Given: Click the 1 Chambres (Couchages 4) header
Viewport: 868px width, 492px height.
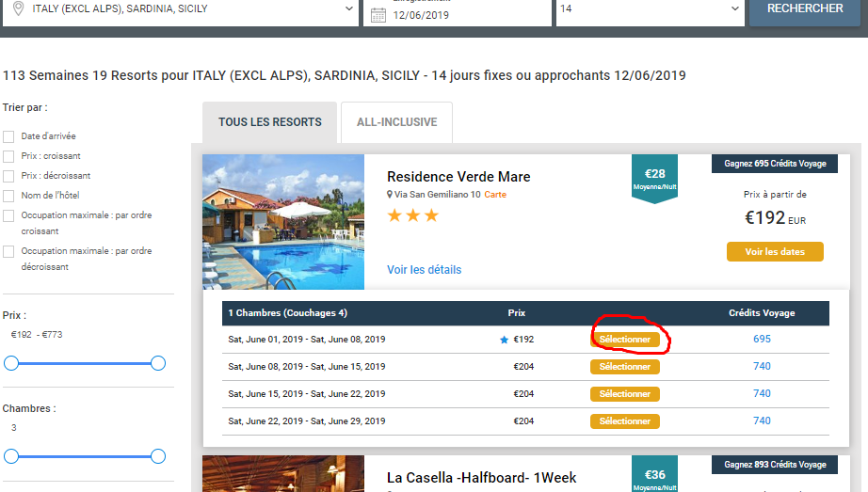Looking at the screenshot, I should click(x=288, y=312).
